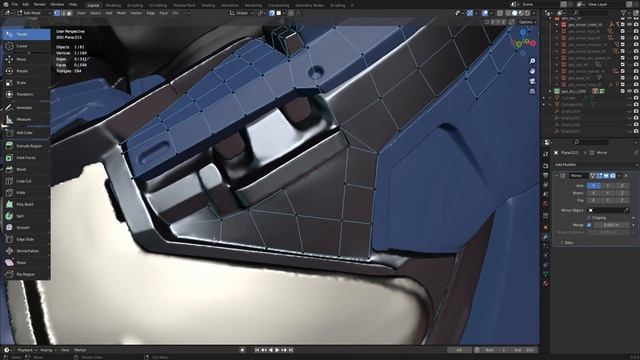Image resolution: width=640 pixels, height=360 pixels.
Task: Click the red X axis gizmo ball
Action: point(533,43)
